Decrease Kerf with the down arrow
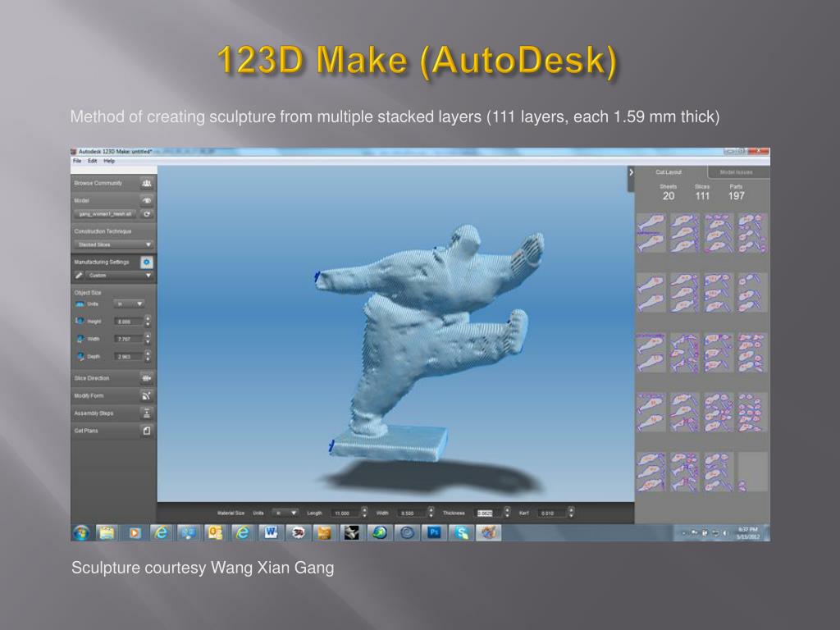This screenshot has height=630, width=840. 571,516
